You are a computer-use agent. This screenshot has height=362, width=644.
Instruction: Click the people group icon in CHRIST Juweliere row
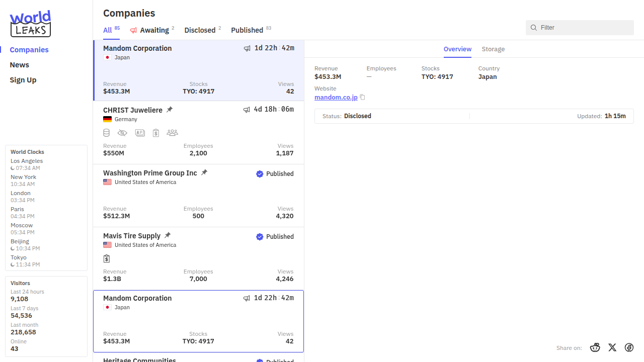coord(172,133)
